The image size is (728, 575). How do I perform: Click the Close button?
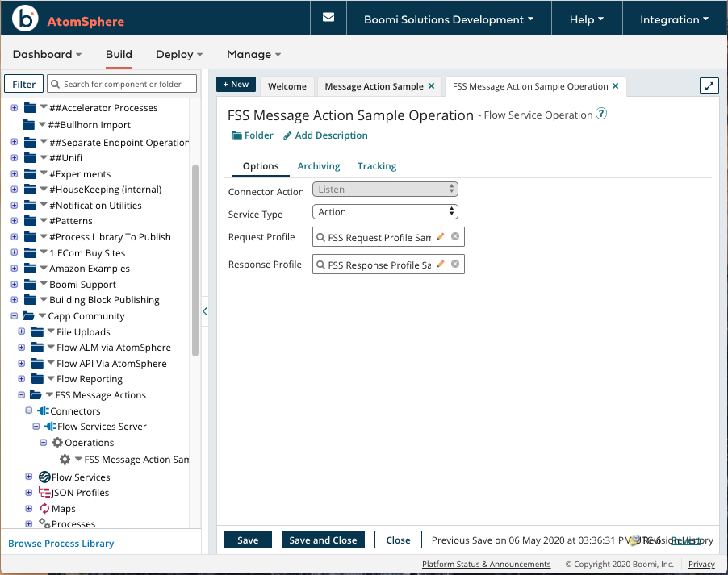pos(399,540)
